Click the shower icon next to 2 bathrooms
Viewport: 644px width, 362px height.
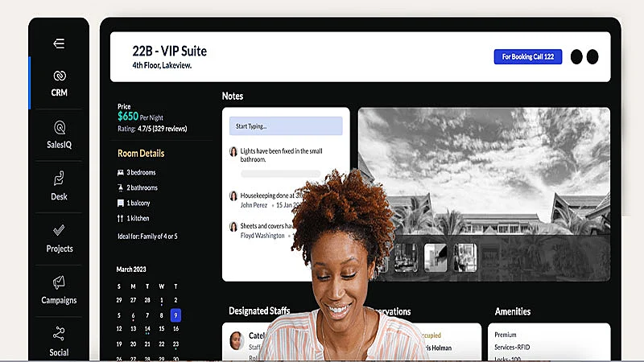pyautogui.click(x=120, y=187)
